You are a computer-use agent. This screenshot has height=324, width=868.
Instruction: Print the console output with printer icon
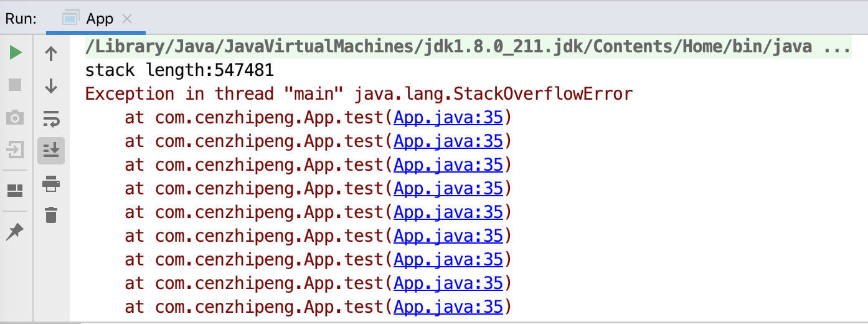[x=51, y=183]
